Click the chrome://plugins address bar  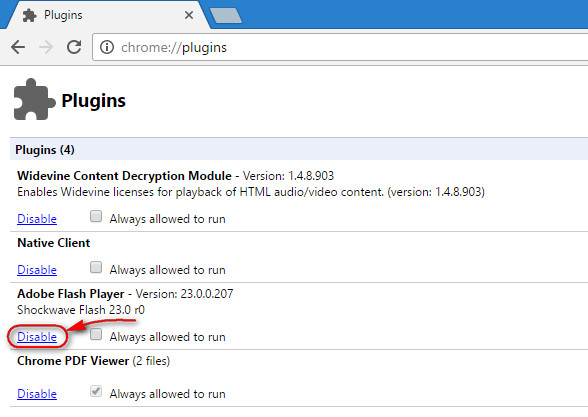(x=340, y=47)
